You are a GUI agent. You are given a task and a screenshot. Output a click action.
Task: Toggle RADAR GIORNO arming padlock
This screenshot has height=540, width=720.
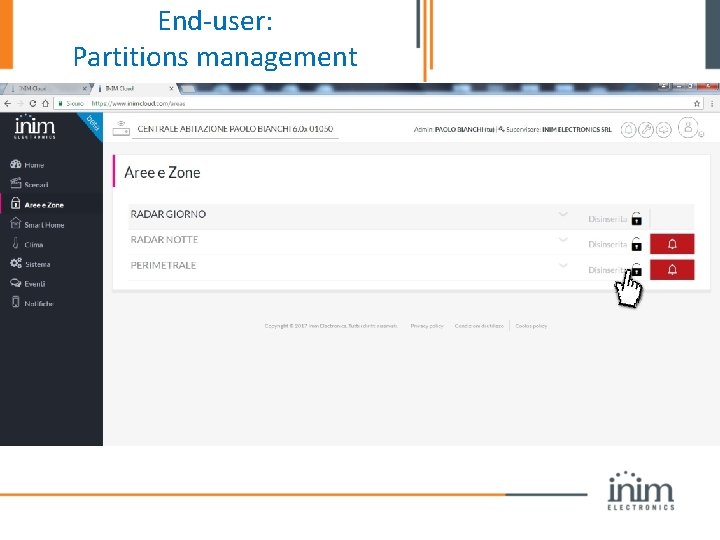[636, 219]
